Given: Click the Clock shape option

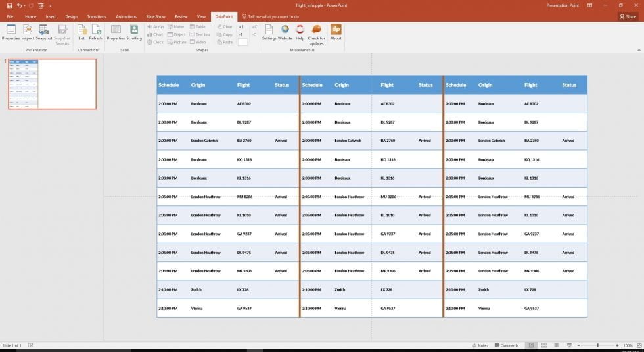Looking at the screenshot, I should click(x=155, y=42).
